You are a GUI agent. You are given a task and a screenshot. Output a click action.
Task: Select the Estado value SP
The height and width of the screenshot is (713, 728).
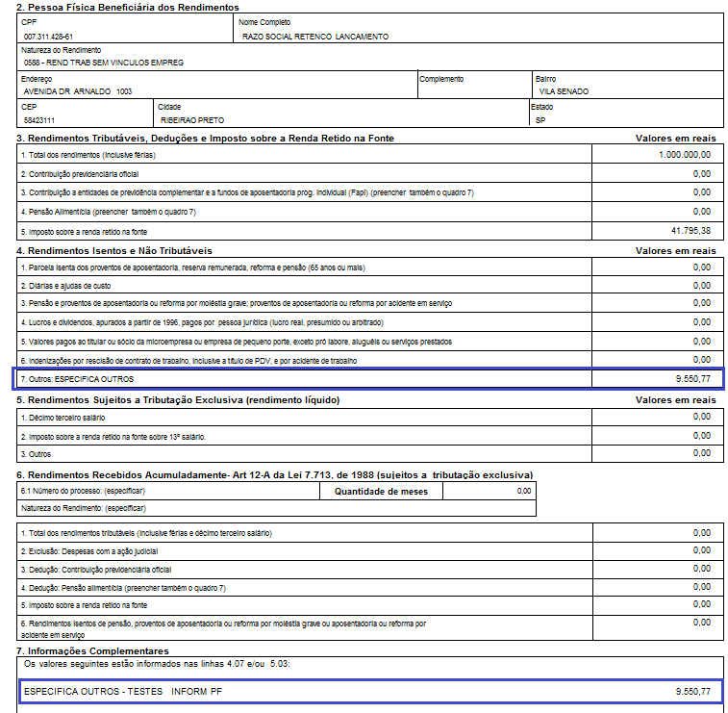(x=540, y=120)
